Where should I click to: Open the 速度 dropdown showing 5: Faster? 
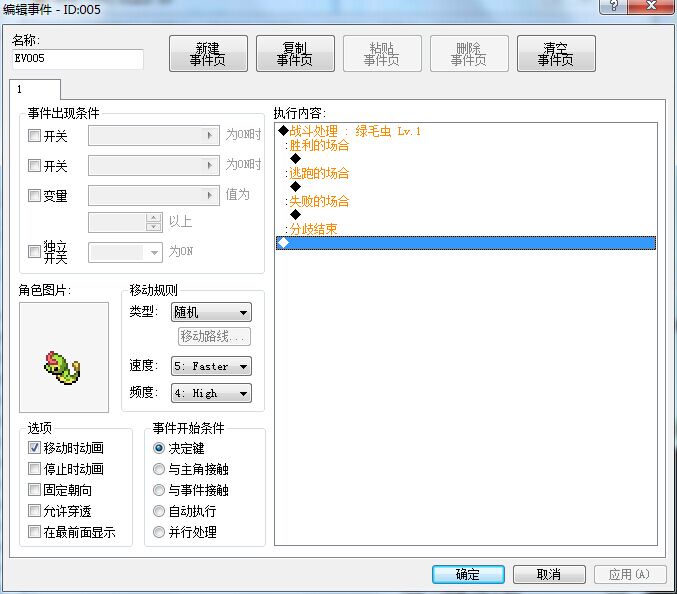click(211, 366)
